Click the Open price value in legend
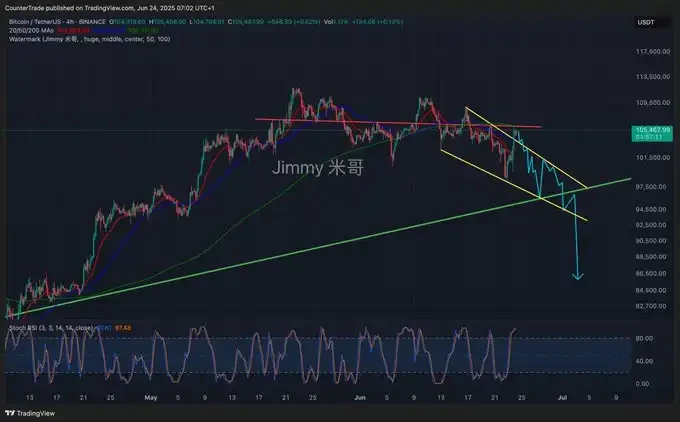 click(129, 22)
